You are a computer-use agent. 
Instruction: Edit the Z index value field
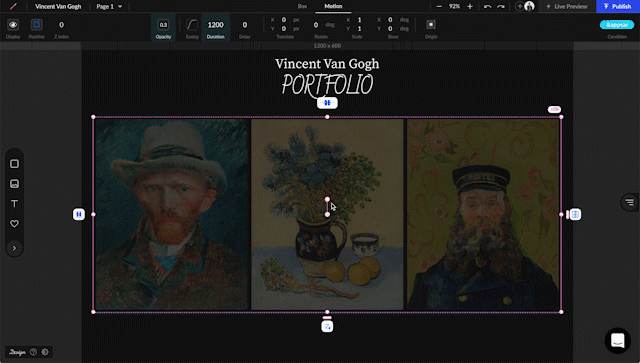click(x=61, y=25)
